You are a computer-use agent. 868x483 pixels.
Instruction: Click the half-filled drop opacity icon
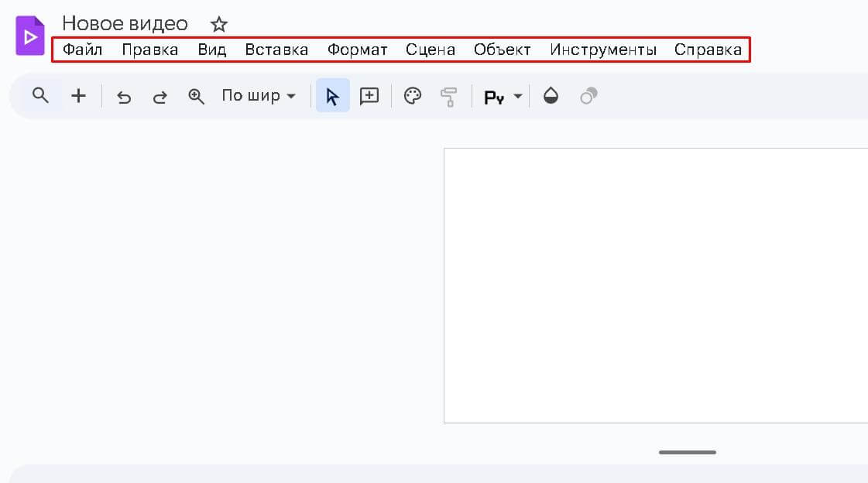click(x=551, y=96)
